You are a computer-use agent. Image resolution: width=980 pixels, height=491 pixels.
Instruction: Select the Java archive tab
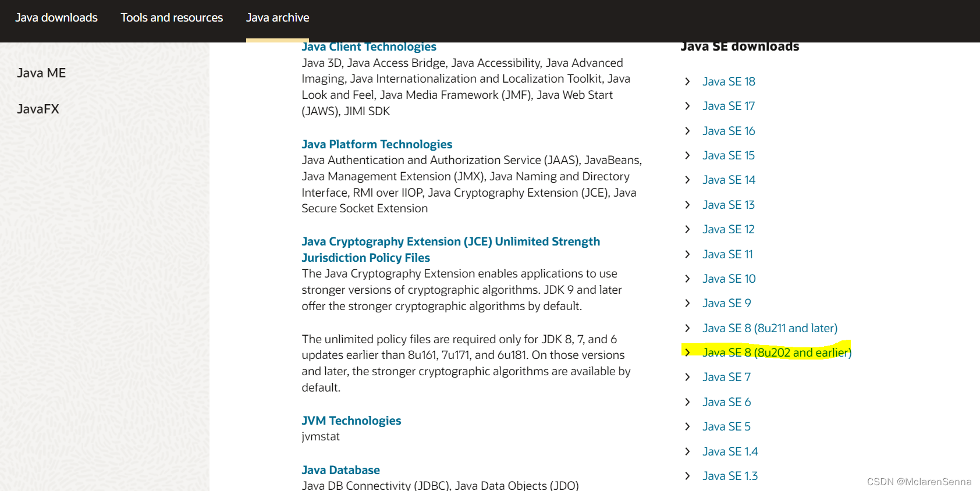click(278, 17)
